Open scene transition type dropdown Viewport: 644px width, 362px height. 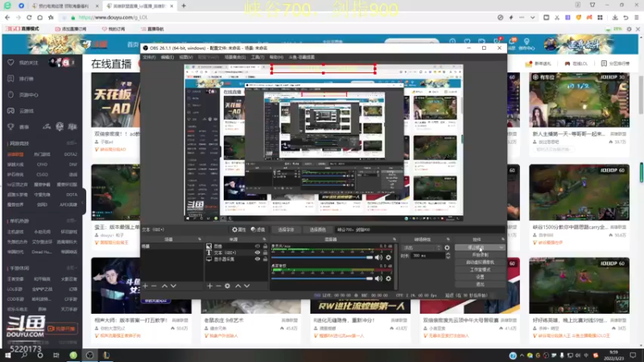[421, 248]
